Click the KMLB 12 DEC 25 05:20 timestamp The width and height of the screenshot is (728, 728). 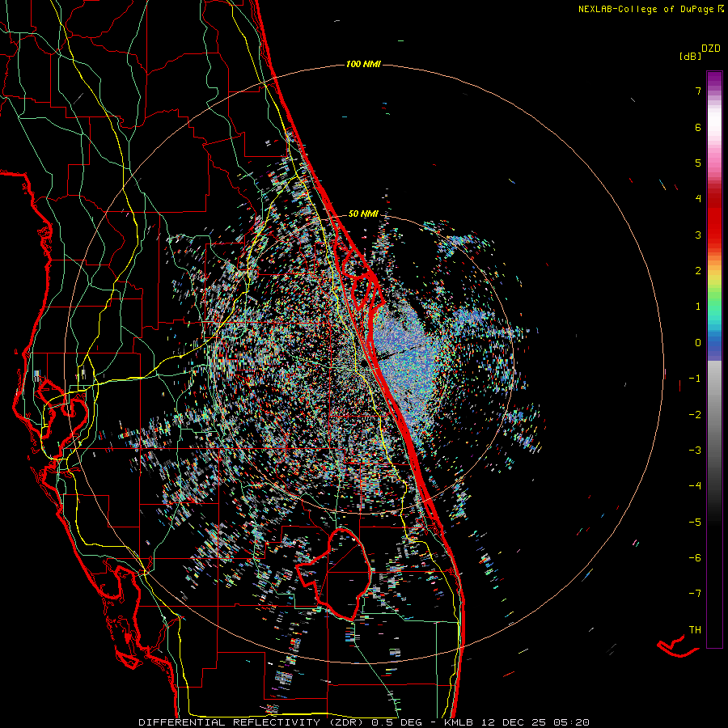point(517,722)
